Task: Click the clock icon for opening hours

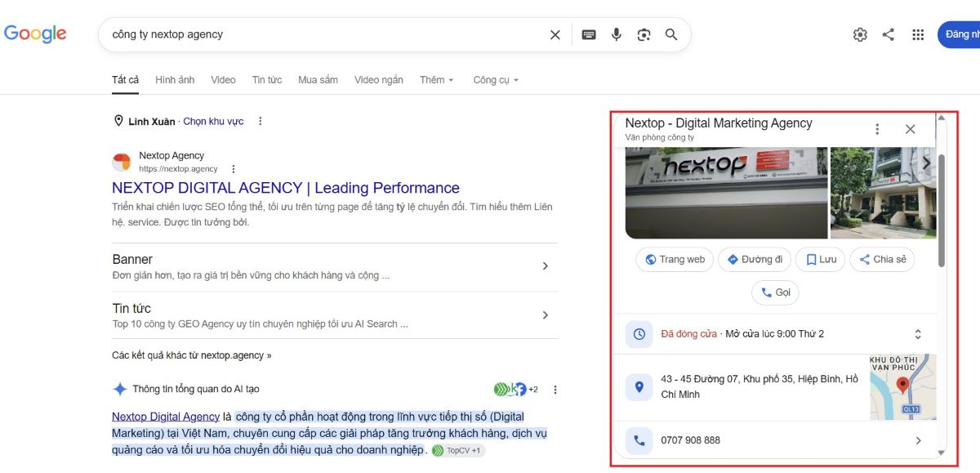Action: click(x=639, y=334)
